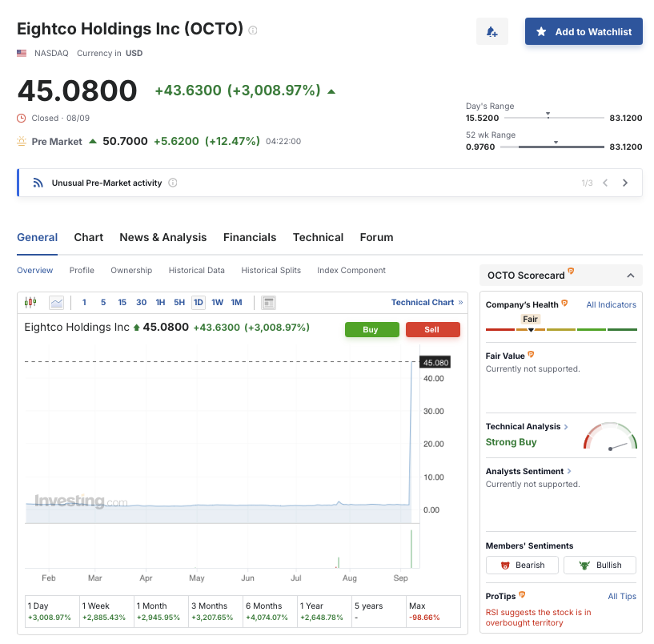This screenshot has width=654, height=644.
Task: Click the green Buy button
Action: [372, 330]
